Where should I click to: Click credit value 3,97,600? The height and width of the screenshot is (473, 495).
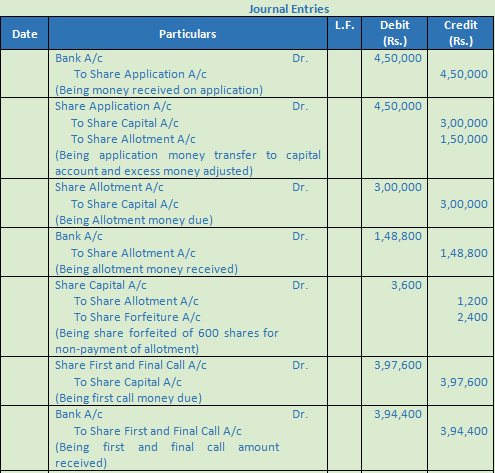point(464,382)
